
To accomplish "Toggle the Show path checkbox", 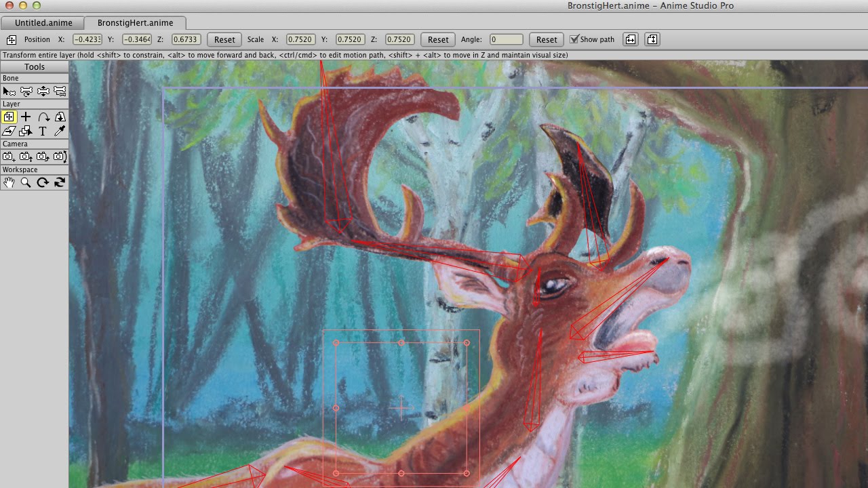I will tap(574, 39).
